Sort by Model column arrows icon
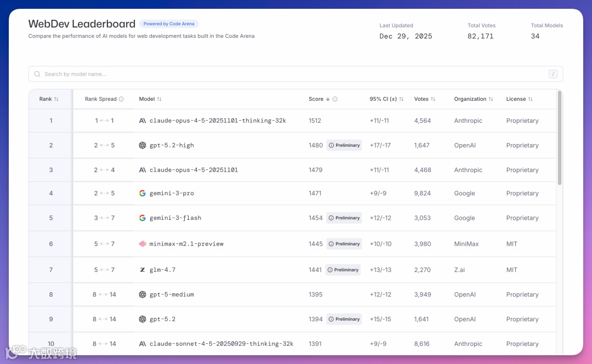This screenshot has height=364, width=592. point(160,99)
